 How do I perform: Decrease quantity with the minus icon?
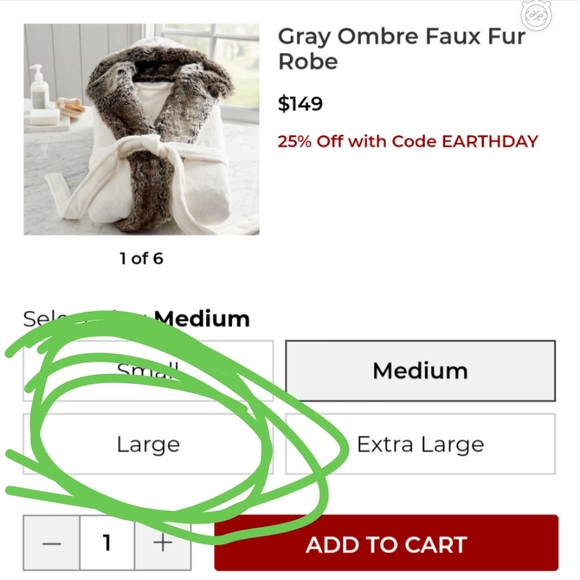[x=51, y=543]
